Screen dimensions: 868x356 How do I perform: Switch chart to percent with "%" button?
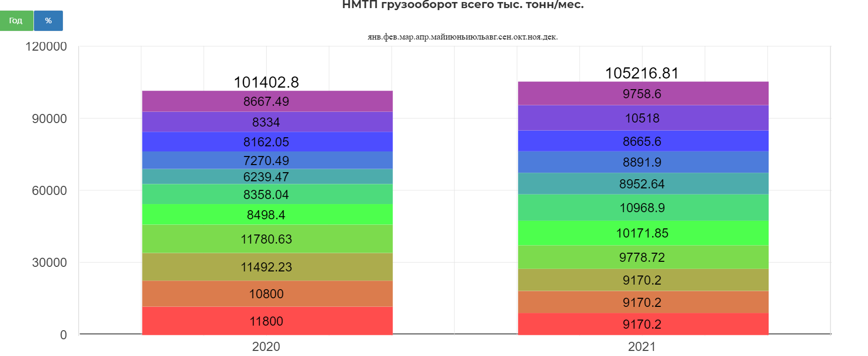[x=48, y=21]
